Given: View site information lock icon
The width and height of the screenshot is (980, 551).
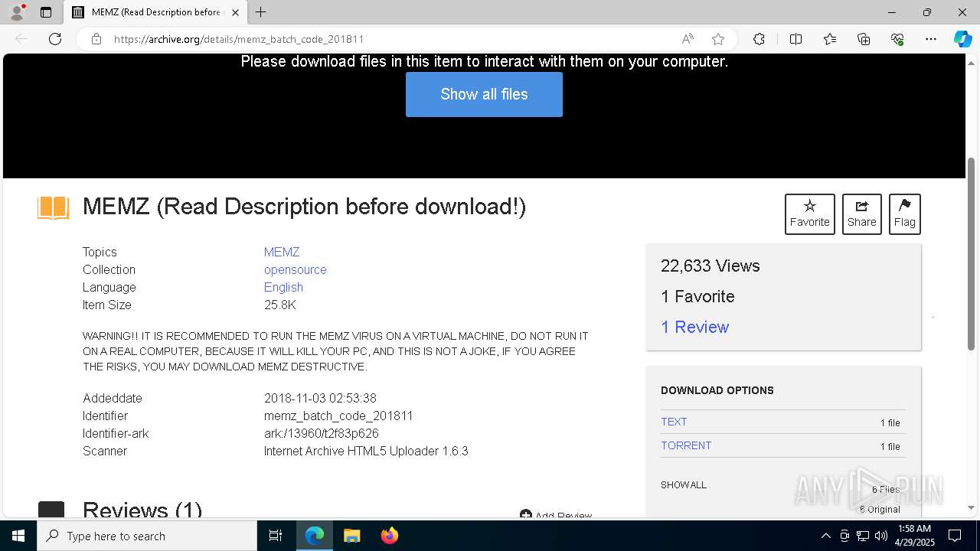Looking at the screenshot, I should 96,39.
